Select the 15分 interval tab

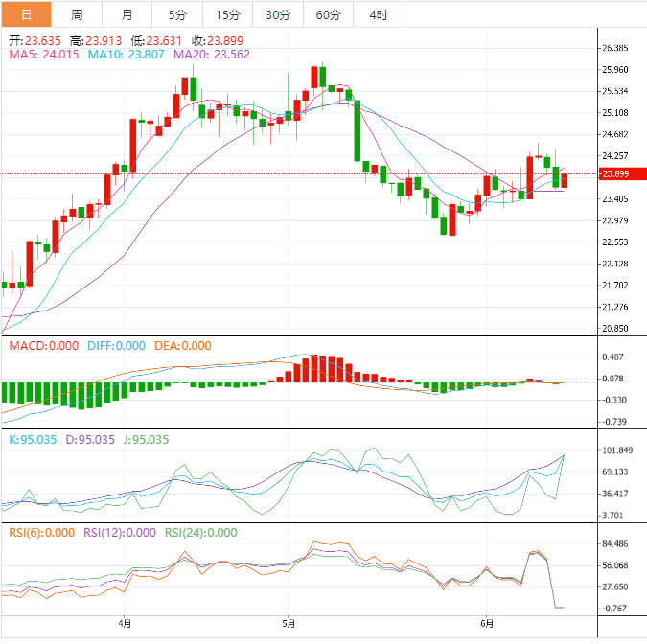[x=228, y=14]
